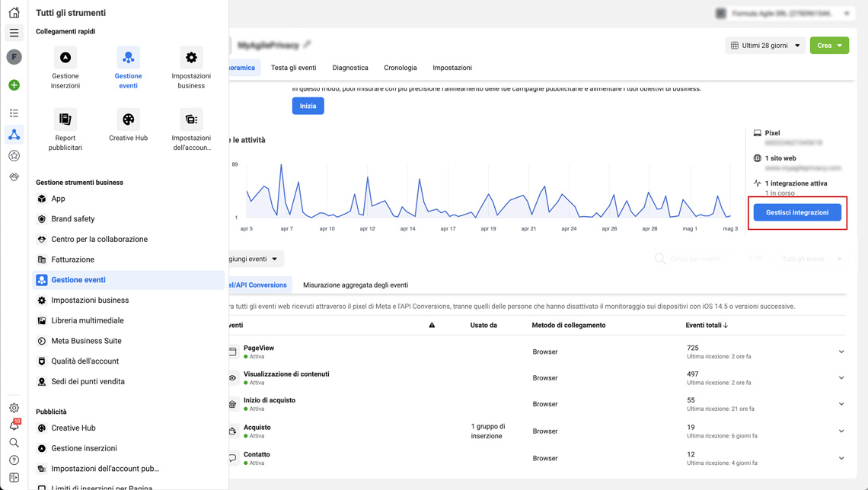
Task: Open the notifications bell in lower sidebar
Action: tap(13, 425)
